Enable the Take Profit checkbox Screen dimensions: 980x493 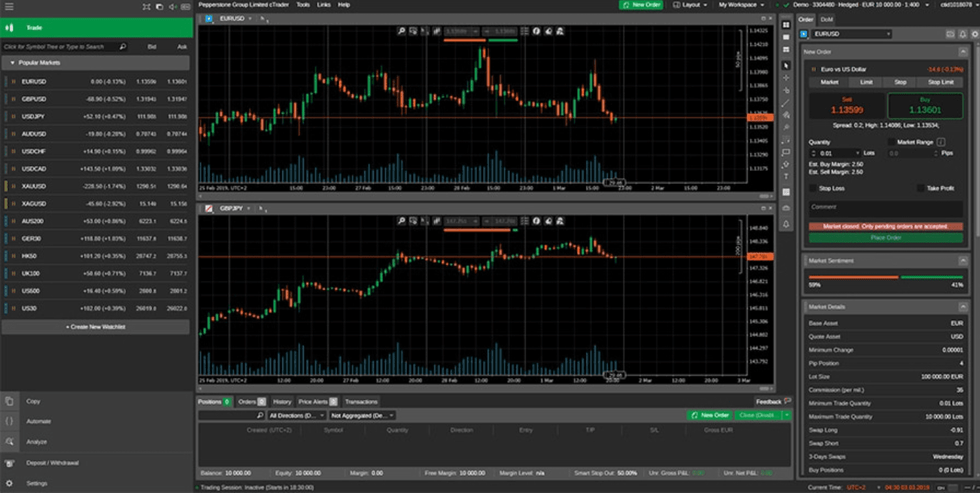[x=921, y=188]
